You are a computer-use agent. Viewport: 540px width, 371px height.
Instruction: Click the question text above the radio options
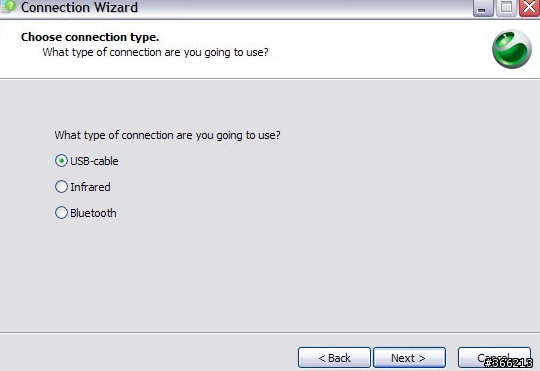click(x=167, y=135)
